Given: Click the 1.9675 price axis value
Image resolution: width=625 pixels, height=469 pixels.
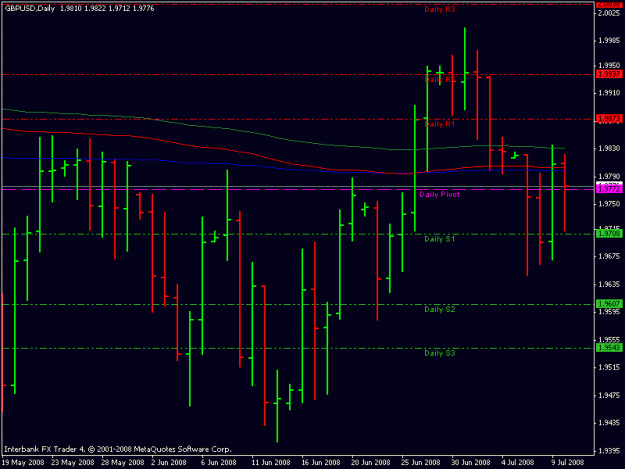Looking at the screenshot, I should tap(609, 256).
